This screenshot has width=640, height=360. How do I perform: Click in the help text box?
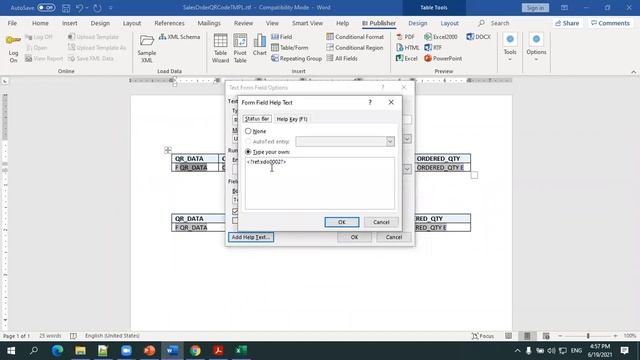pos(320,183)
